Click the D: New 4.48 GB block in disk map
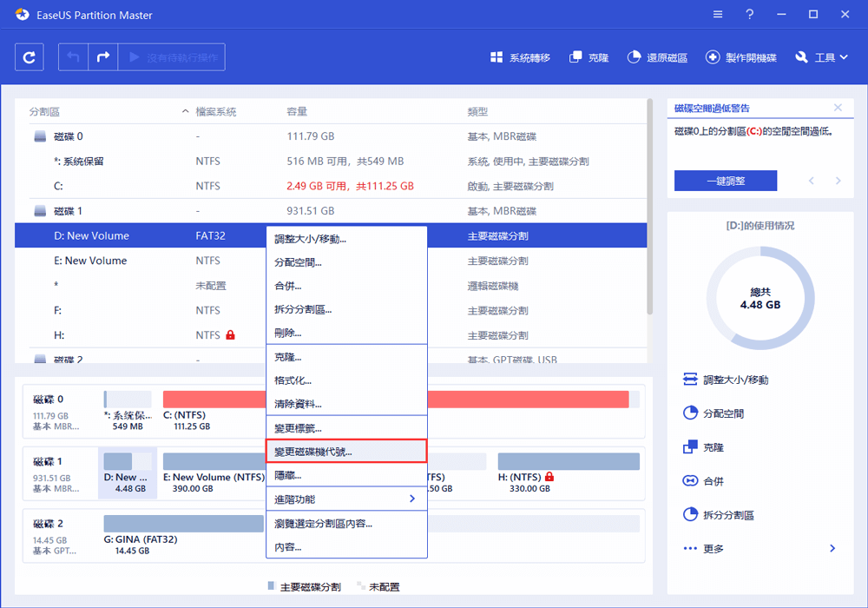Screen dimensions: 868x608 click(x=128, y=473)
